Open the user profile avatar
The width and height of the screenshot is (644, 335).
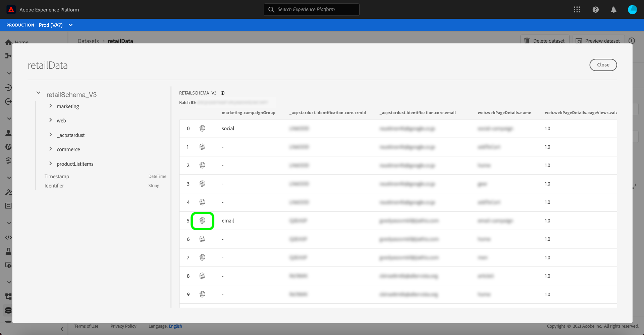click(x=632, y=9)
